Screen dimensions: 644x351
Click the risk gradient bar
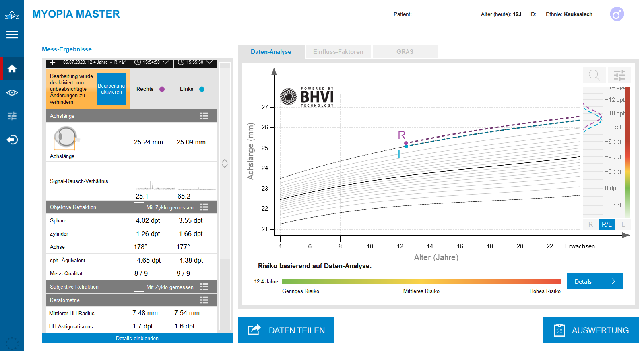click(421, 282)
